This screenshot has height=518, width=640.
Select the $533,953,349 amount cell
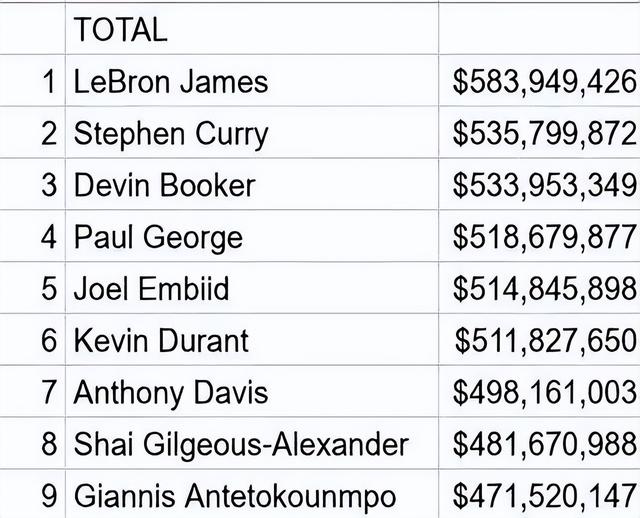tap(540, 185)
